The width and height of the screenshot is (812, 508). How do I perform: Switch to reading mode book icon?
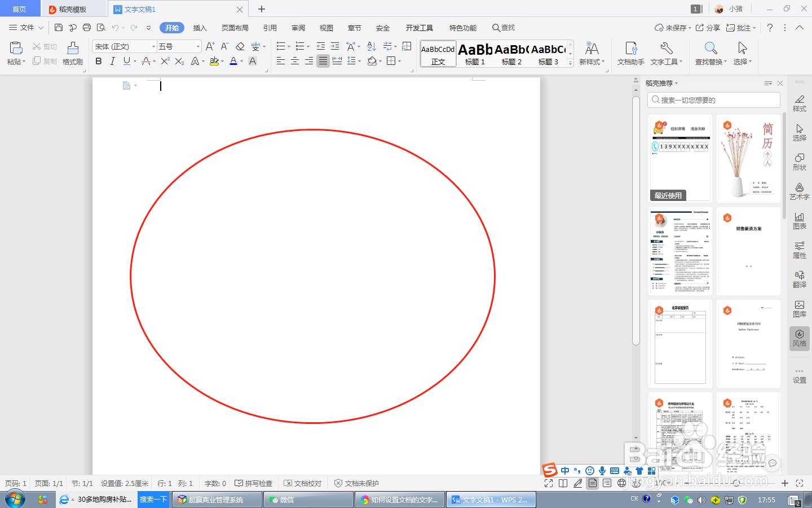point(563,483)
